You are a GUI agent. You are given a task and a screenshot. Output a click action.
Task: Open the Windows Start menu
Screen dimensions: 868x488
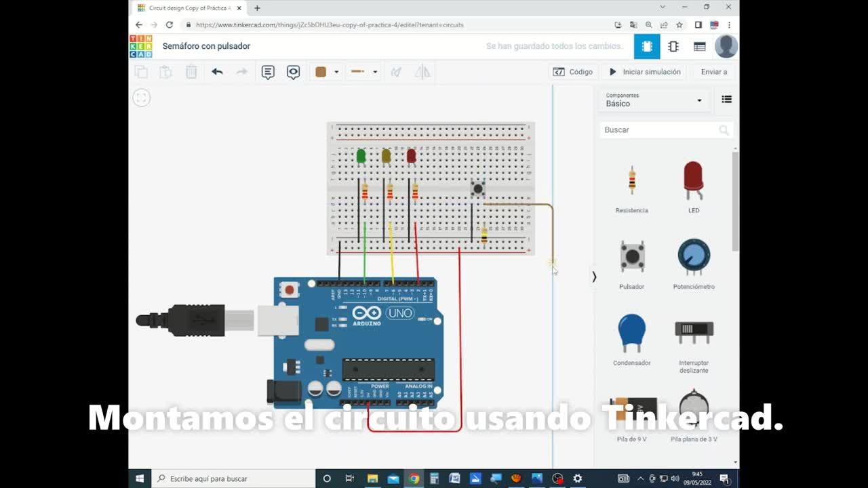140,479
